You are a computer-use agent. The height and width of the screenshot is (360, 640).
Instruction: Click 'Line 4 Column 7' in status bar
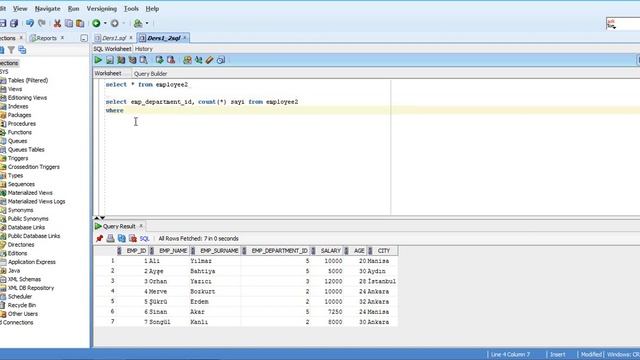pos(510,354)
